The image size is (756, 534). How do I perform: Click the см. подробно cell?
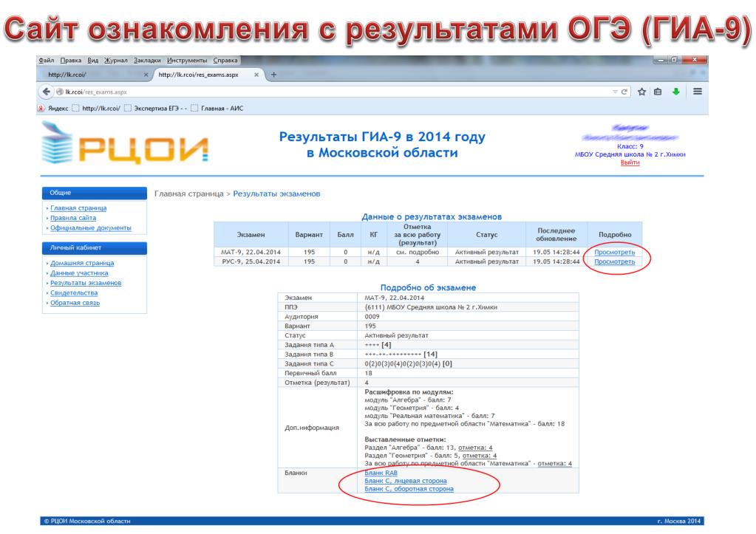pyautogui.click(x=418, y=252)
